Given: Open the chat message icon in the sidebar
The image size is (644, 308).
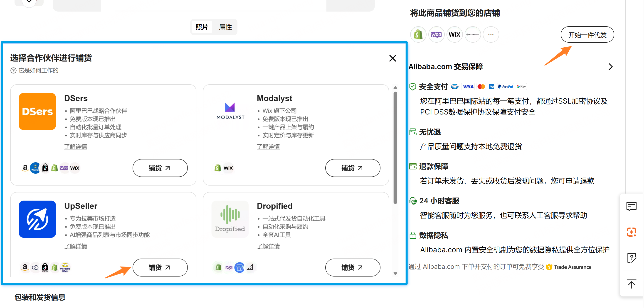Looking at the screenshot, I should click(x=631, y=206).
